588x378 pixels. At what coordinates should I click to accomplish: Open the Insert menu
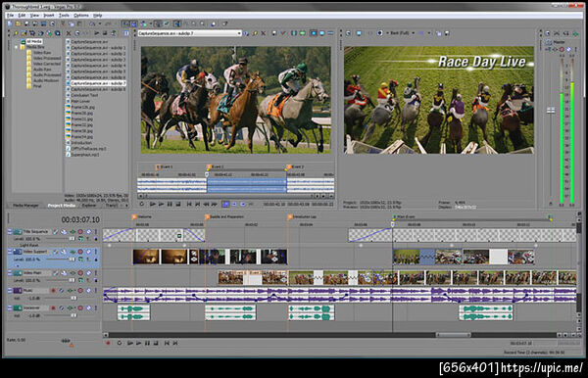pyautogui.click(x=49, y=16)
